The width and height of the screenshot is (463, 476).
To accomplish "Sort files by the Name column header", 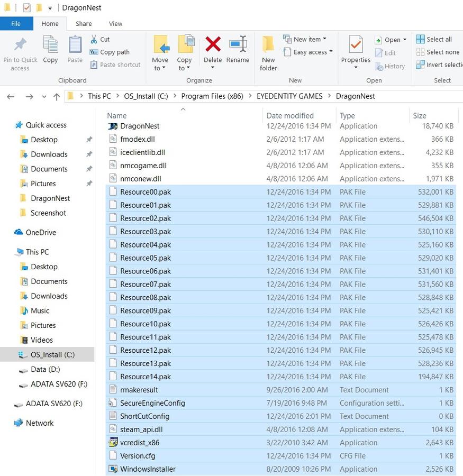I will point(116,116).
